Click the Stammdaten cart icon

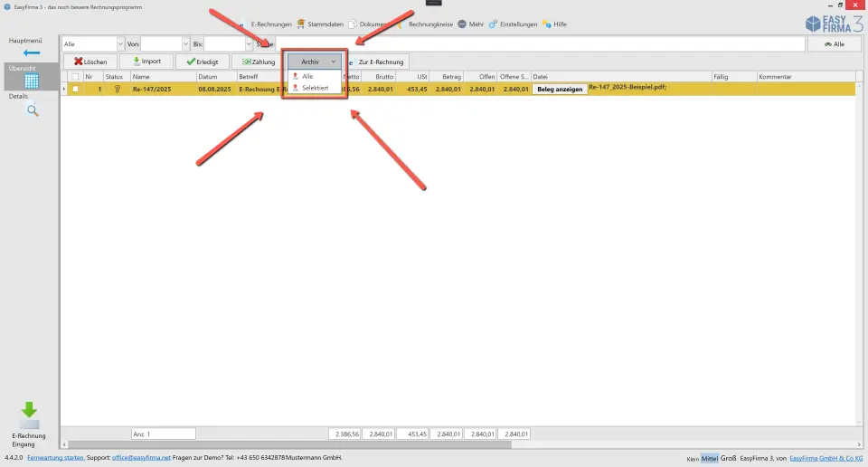pyautogui.click(x=300, y=24)
